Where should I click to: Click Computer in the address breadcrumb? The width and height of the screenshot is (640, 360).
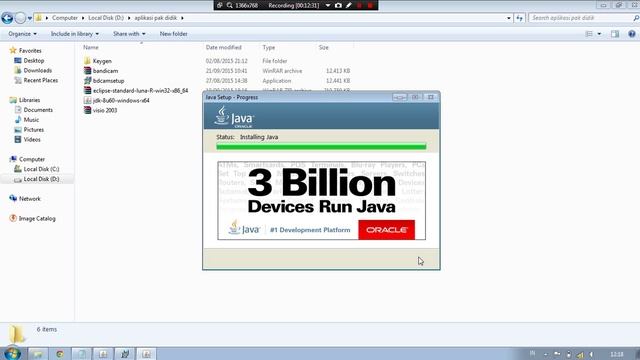pos(64,18)
